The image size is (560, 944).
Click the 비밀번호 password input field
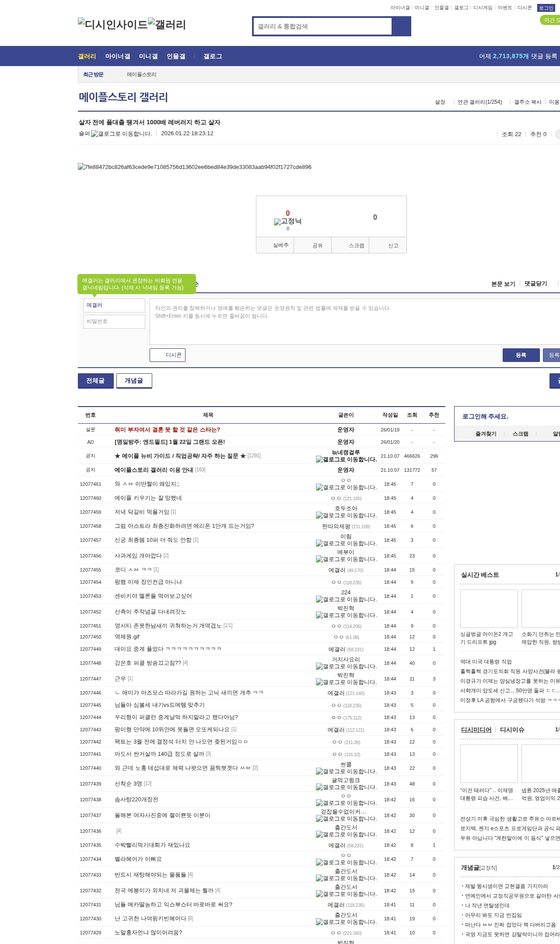pyautogui.click(x=114, y=321)
